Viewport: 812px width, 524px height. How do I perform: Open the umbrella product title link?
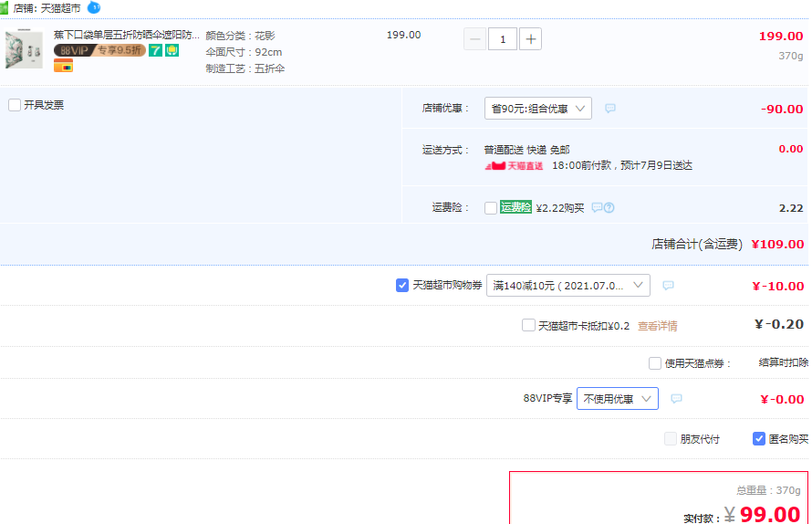tap(126, 35)
